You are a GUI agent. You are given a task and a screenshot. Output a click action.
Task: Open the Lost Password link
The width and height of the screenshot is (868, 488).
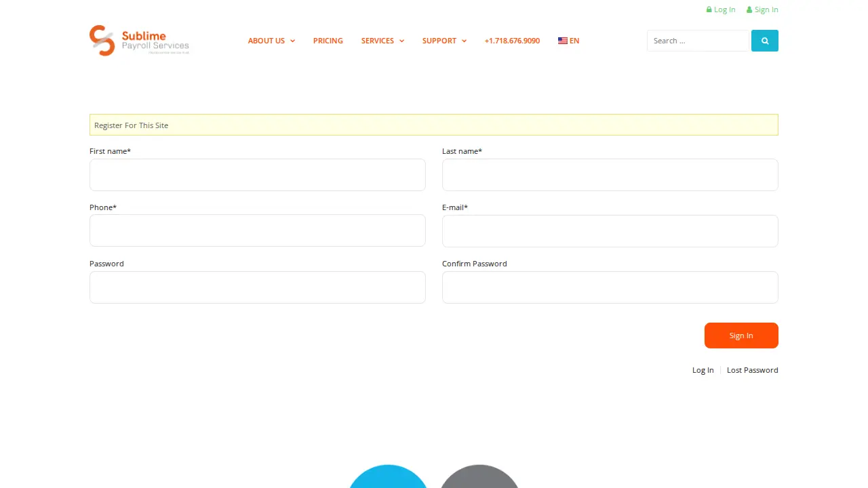(x=753, y=370)
